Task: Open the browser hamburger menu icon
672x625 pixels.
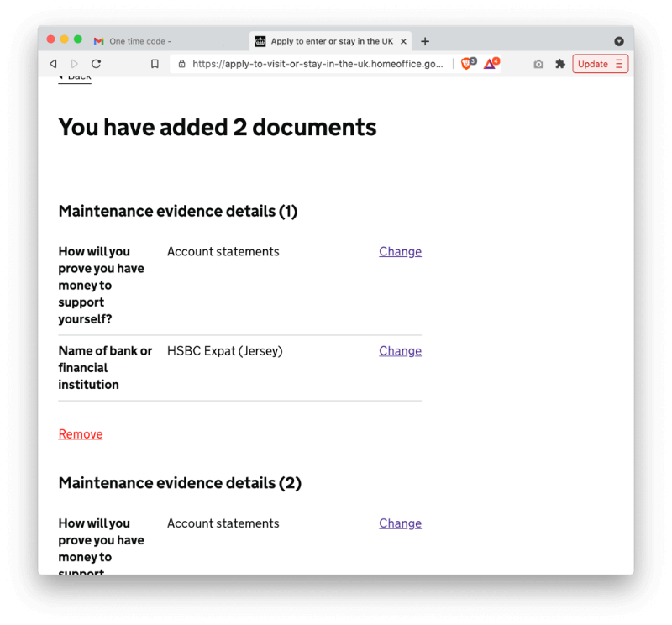Action: [x=619, y=64]
